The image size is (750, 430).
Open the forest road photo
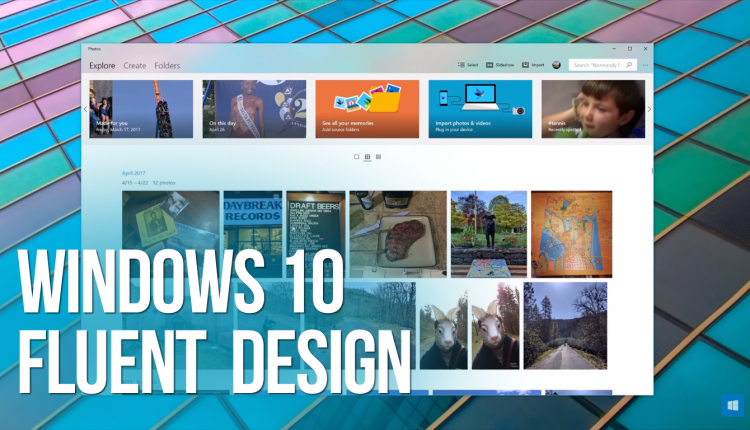pyautogui.click(x=565, y=326)
